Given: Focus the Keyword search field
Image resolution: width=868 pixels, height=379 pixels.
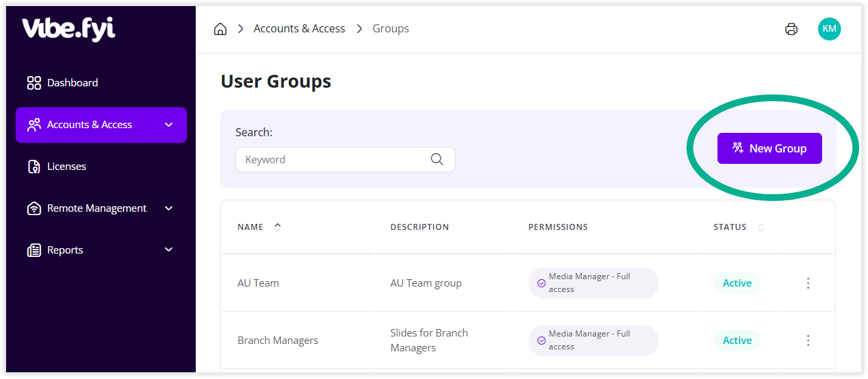Looking at the screenshot, I should tap(345, 159).
